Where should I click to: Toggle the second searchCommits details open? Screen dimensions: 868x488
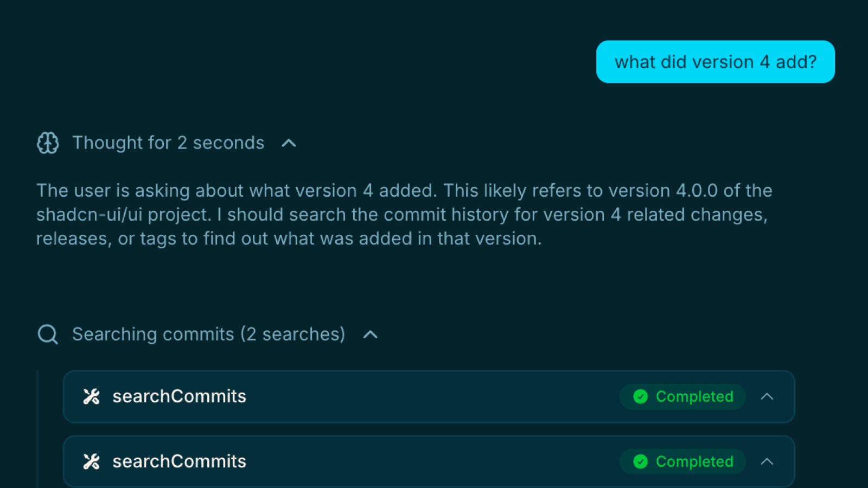768,461
